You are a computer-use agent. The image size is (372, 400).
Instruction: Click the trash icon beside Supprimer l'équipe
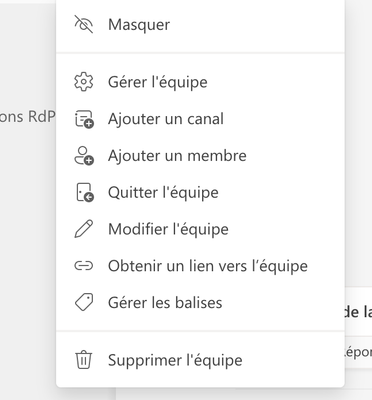pyautogui.click(x=83, y=360)
